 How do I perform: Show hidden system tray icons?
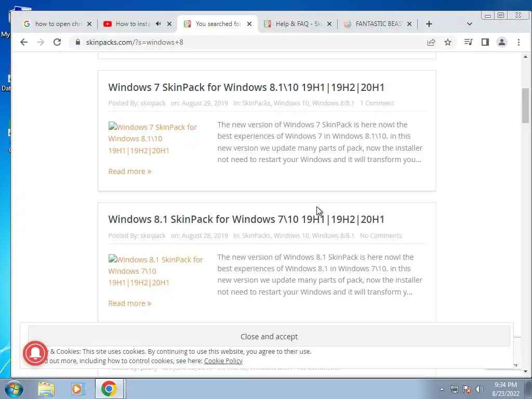pyautogui.click(x=442, y=389)
